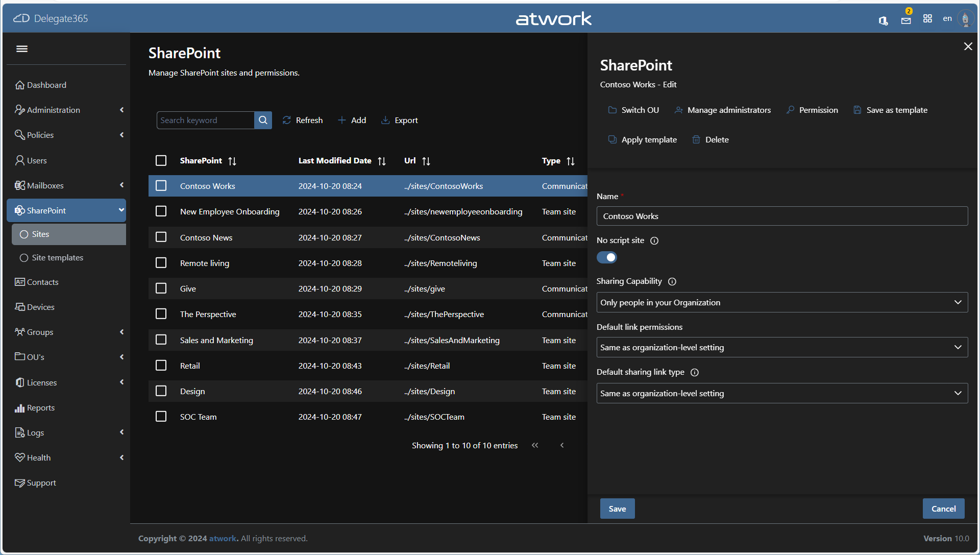
Task: Open the atwork footer link
Action: click(x=224, y=538)
